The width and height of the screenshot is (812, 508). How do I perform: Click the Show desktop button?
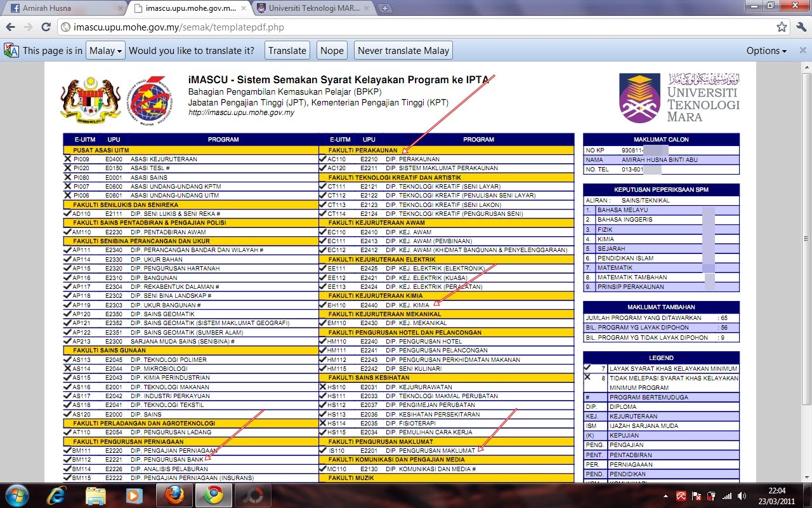click(808, 495)
